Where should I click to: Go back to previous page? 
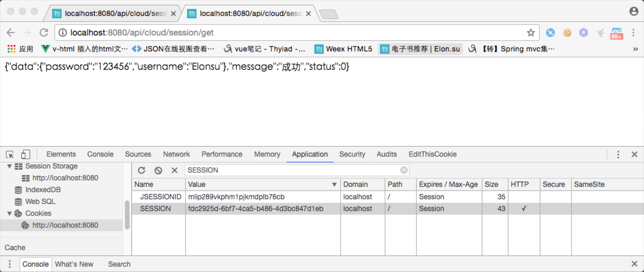click(x=11, y=33)
